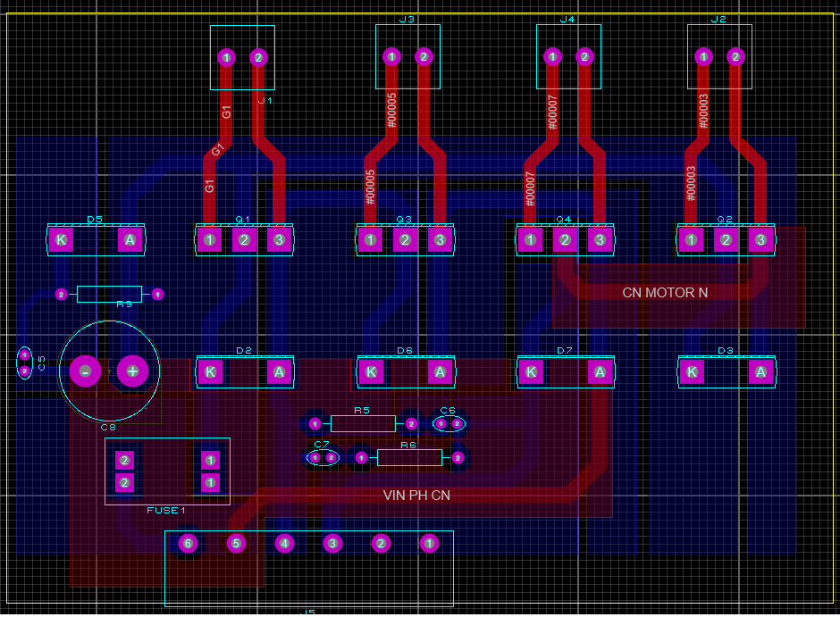Select the C8 reference label

[108, 427]
